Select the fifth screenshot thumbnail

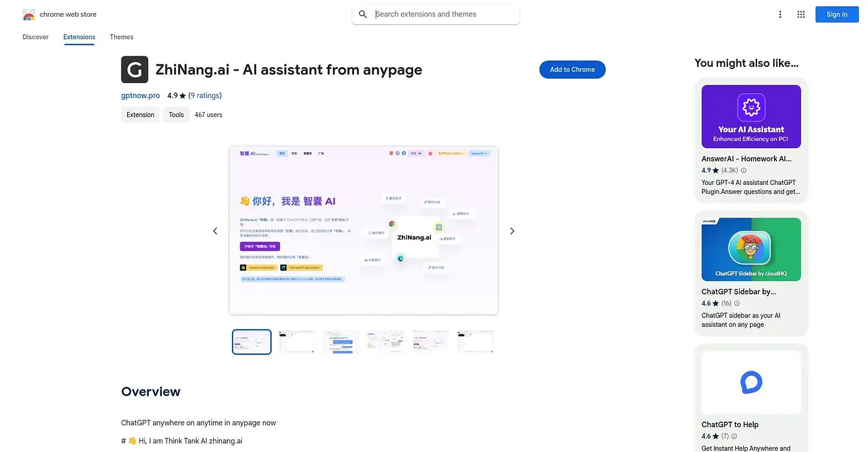tap(430, 342)
